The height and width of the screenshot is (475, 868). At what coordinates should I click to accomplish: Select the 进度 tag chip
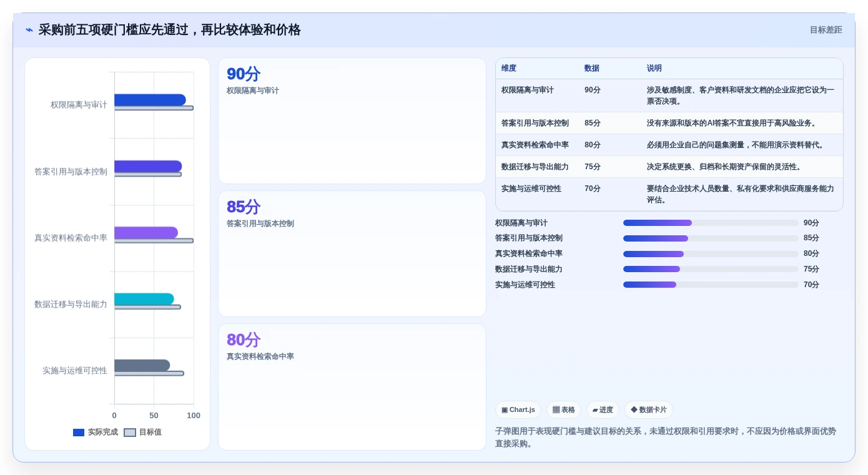click(x=603, y=409)
